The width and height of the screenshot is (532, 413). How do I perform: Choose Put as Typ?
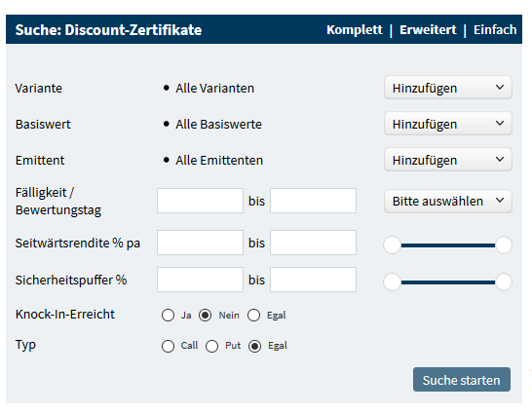pos(211,346)
